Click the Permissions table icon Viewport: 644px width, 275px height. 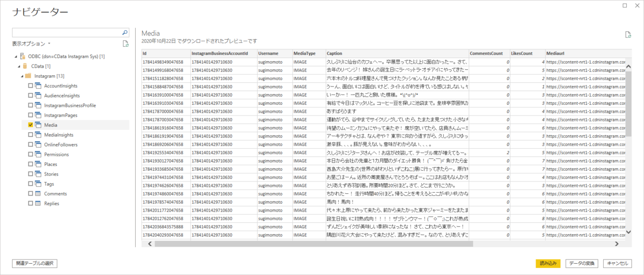(x=39, y=155)
